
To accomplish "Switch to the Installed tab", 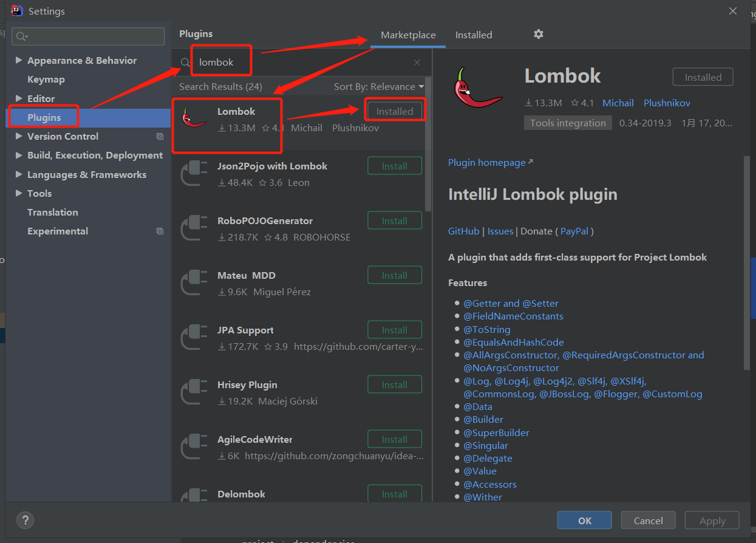I will (474, 35).
